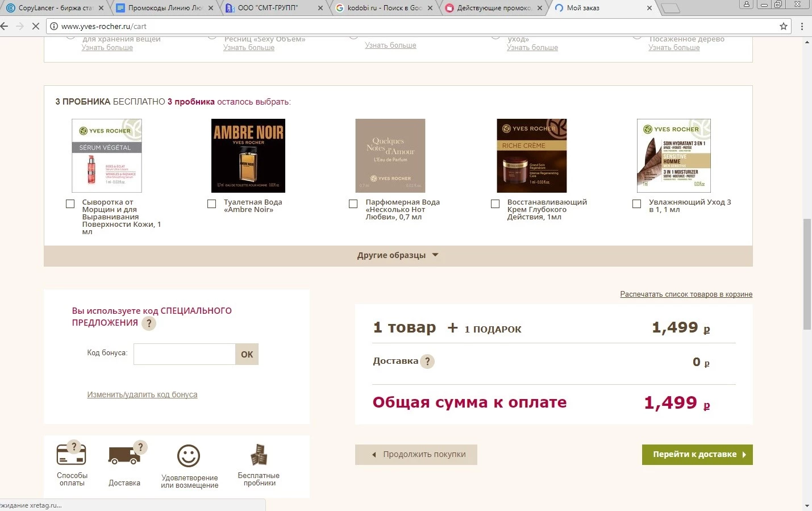Check the Ambre Noir sample checkbox
Screen dimensions: 812x511
point(212,203)
